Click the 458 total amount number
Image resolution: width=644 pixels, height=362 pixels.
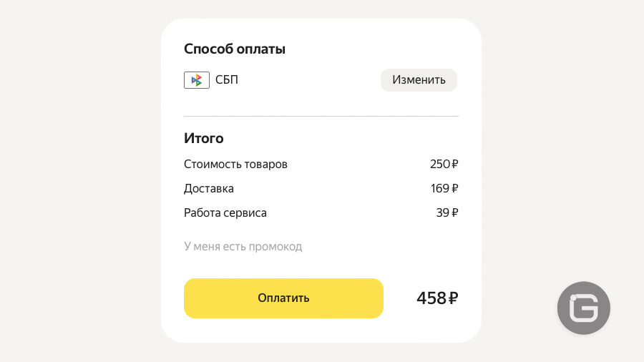[431, 298]
